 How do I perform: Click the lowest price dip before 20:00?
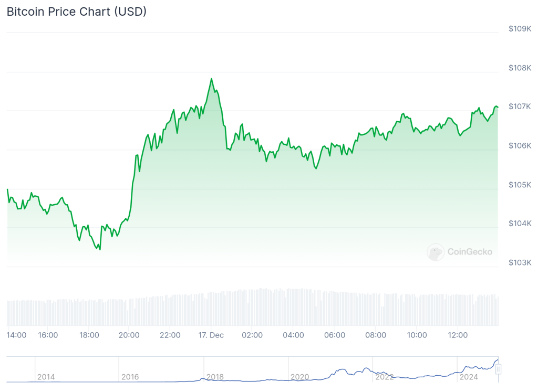tap(99, 249)
